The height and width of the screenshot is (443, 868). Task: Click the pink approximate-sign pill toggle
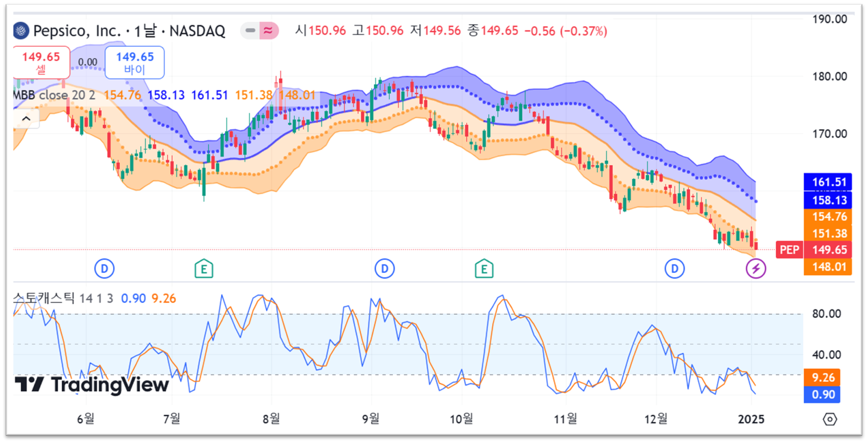(268, 31)
